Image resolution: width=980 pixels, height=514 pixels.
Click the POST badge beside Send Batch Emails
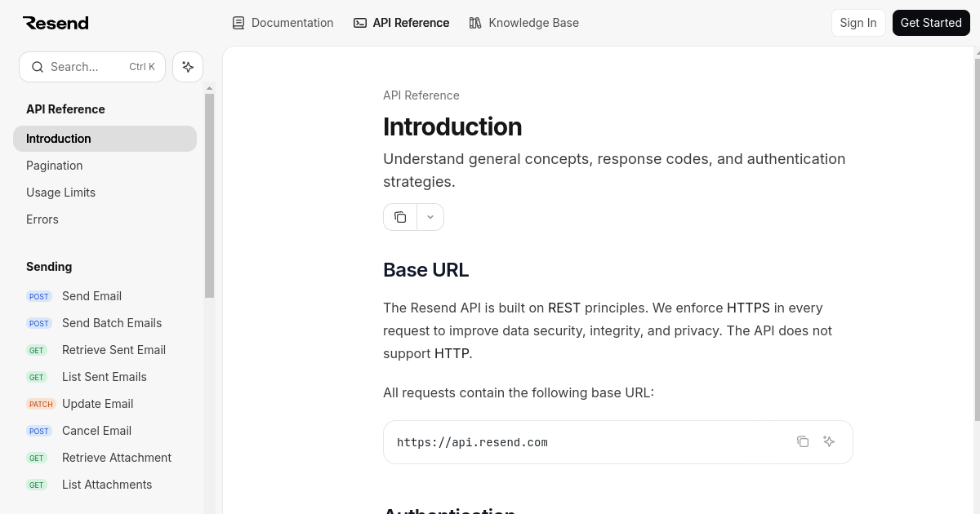coord(39,323)
